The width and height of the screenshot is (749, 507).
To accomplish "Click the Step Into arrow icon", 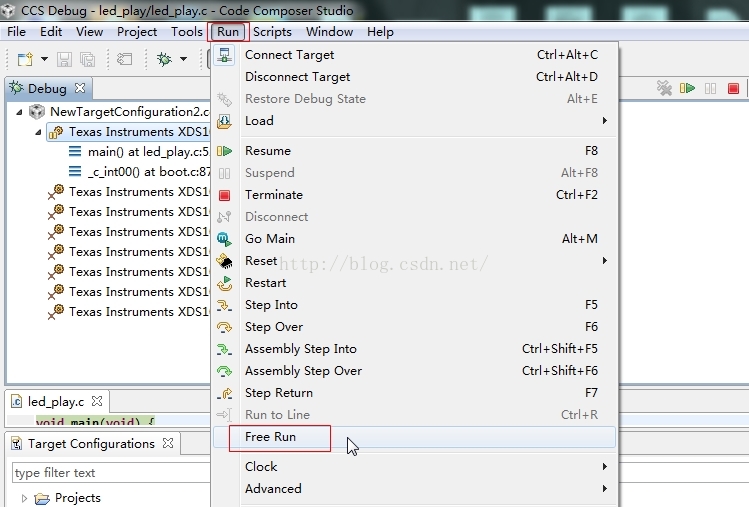I will [224, 305].
